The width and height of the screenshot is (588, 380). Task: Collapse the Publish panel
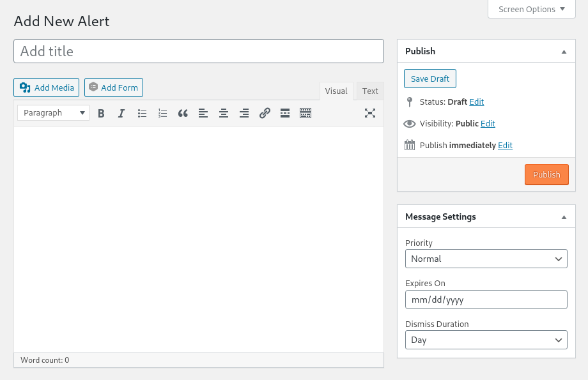[564, 51]
